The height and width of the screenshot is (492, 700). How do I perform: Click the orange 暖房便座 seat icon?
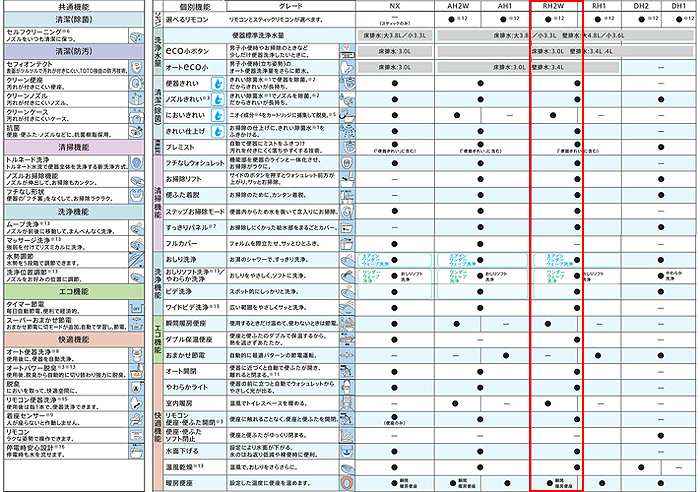click(x=346, y=481)
